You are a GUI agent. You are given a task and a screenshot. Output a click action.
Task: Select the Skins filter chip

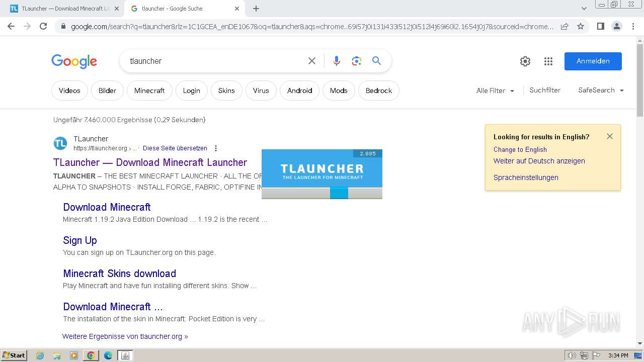(x=226, y=90)
